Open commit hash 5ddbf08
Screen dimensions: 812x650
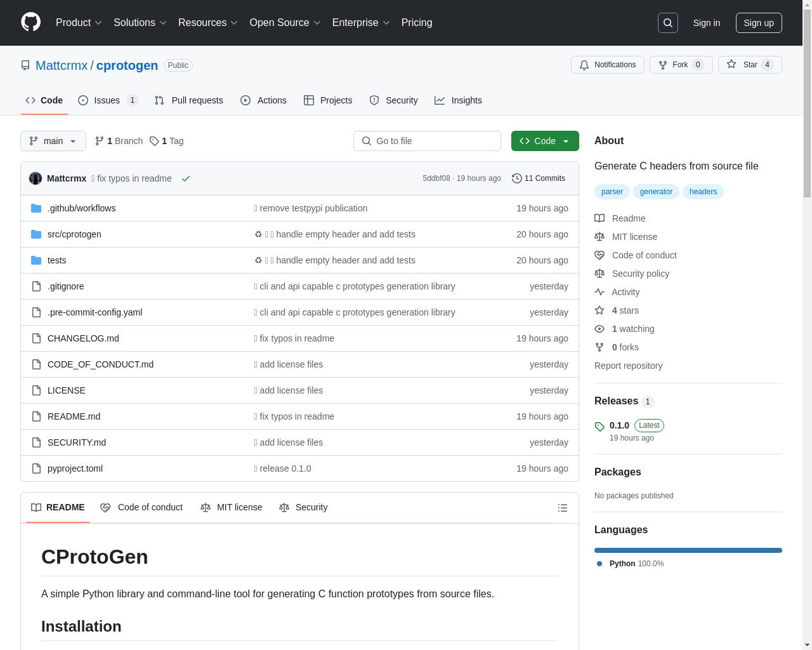click(436, 178)
